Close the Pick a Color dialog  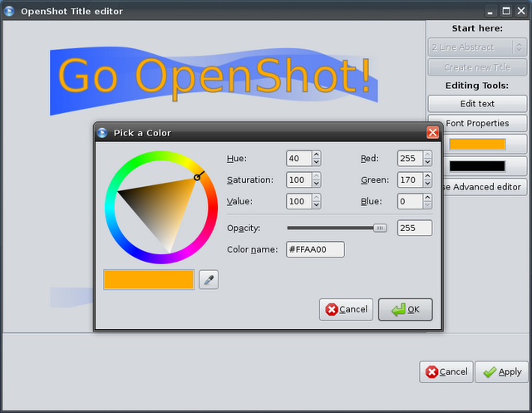pos(432,132)
